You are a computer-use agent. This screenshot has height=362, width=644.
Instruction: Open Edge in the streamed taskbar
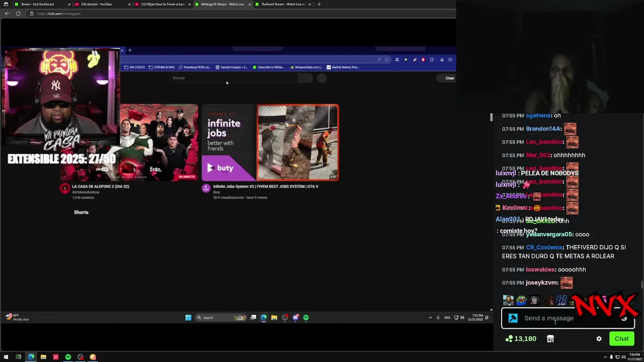pyautogui.click(x=264, y=318)
